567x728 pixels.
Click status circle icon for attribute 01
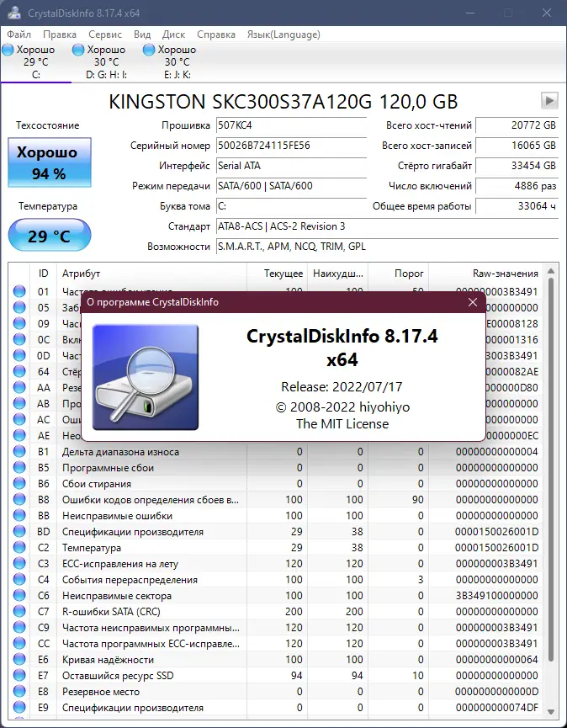[x=19, y=291]
